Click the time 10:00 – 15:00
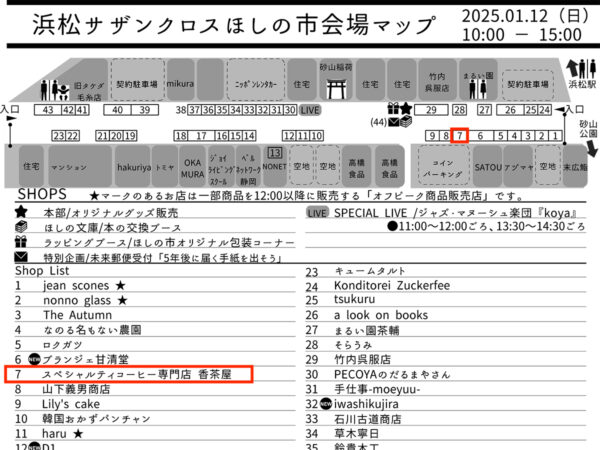 522,35
